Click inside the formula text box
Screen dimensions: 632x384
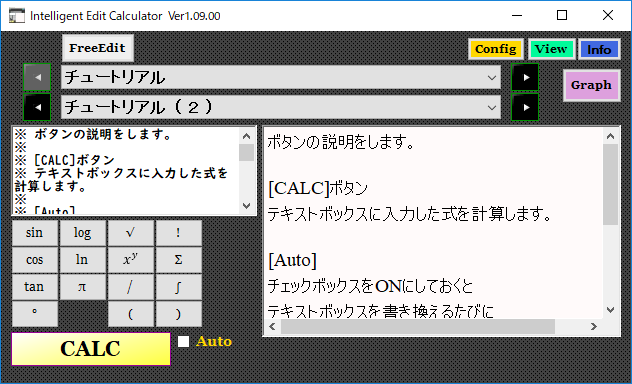(x=126, y=170)
